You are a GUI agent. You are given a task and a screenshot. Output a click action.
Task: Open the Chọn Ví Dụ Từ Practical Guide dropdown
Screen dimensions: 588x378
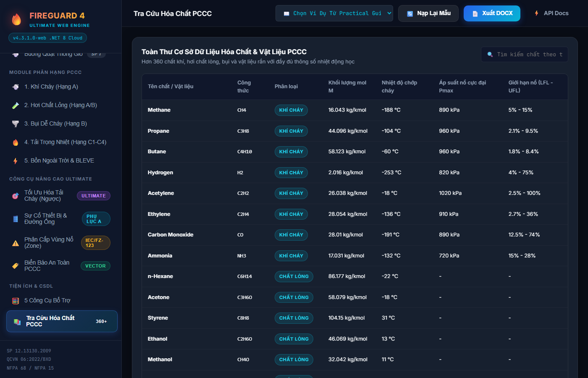click(334, 13)
